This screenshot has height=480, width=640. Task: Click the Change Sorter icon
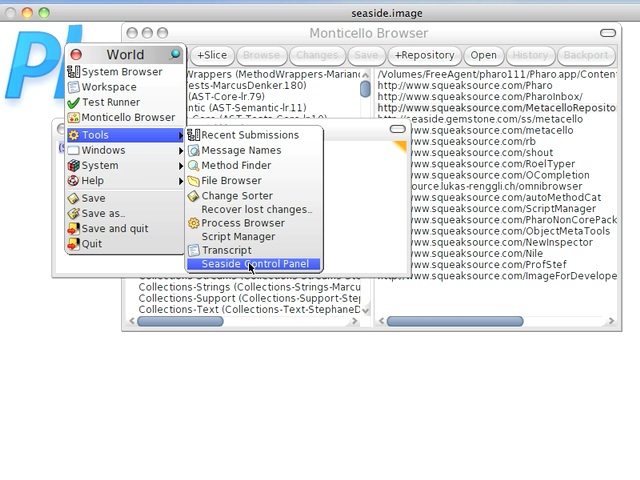[x=193, y=196]
